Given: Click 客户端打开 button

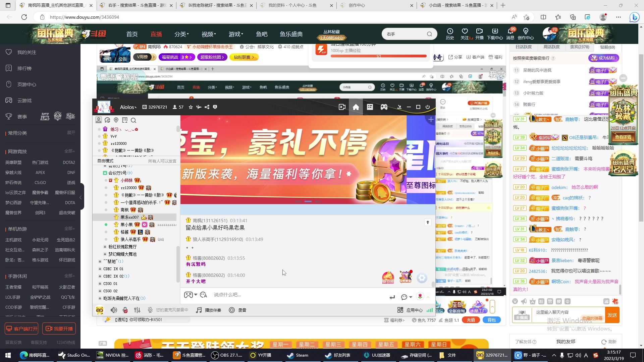Looking at the screenshot, I should point(21,329).
